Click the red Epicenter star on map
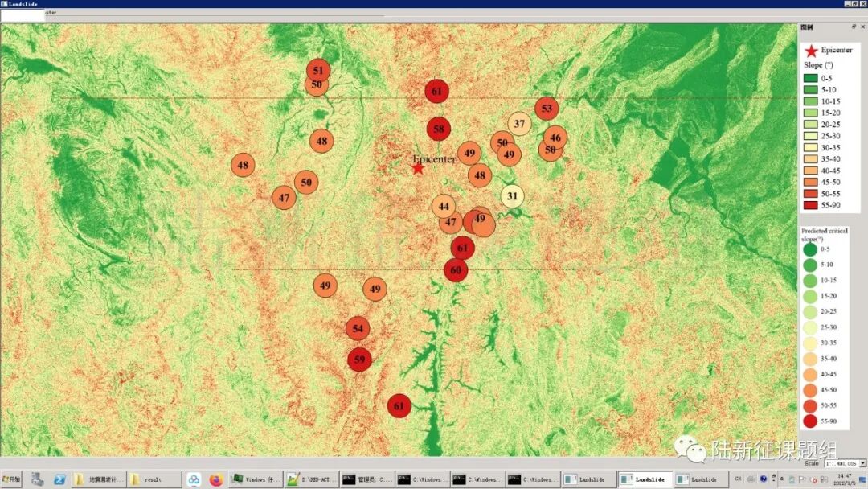 [417, 167]
